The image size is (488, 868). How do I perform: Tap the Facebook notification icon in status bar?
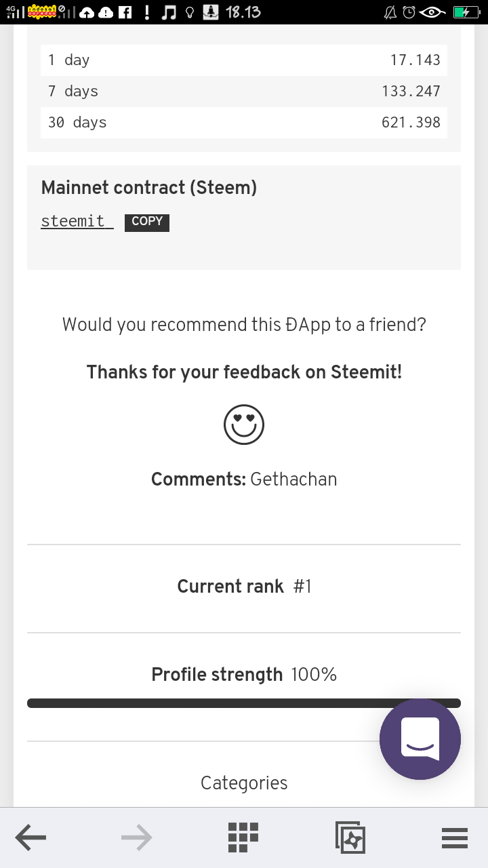(125, 12)
